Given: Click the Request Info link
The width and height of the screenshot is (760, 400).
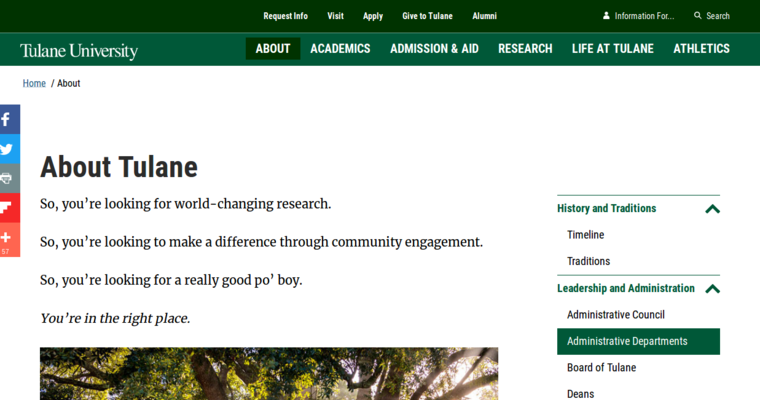Looking at the screenshot, I should [x=285, y=16].
